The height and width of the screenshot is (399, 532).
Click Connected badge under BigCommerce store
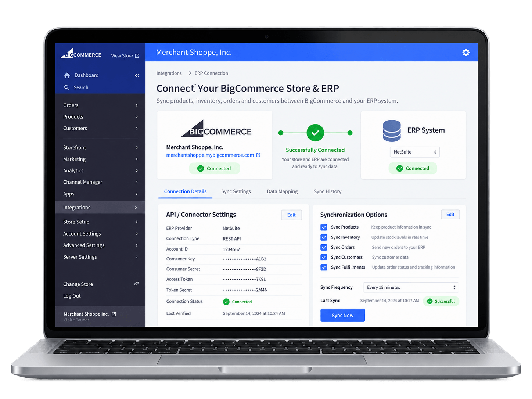(x=215, y=169)
